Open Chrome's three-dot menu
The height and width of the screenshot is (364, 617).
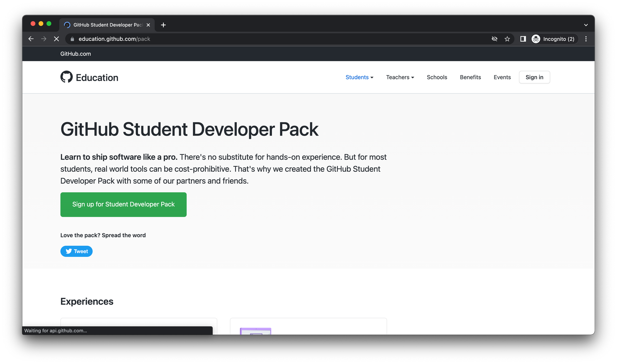pyautogui.click(x=586, y=39)
